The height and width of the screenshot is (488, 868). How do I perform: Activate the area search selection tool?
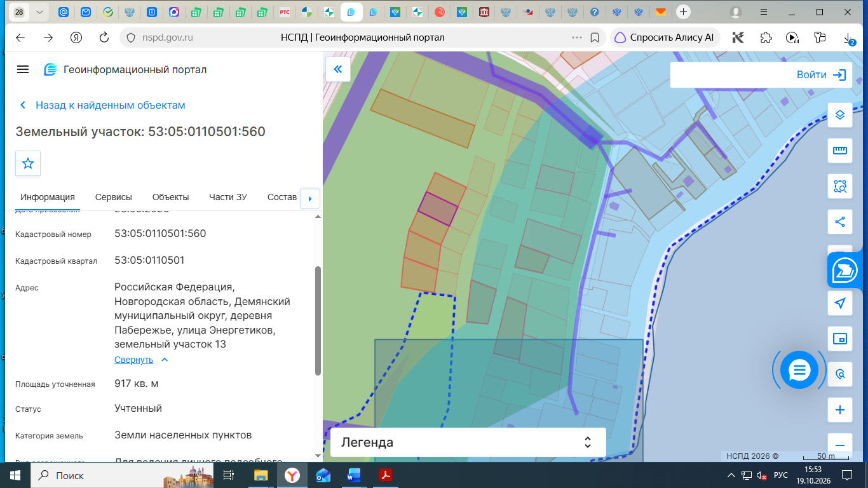[840, 187]
